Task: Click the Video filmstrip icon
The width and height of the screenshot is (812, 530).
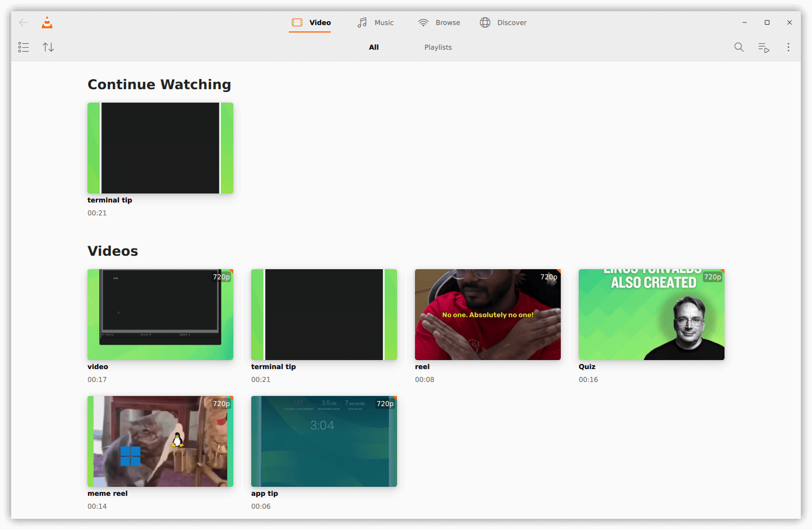Action: point(296,22)
